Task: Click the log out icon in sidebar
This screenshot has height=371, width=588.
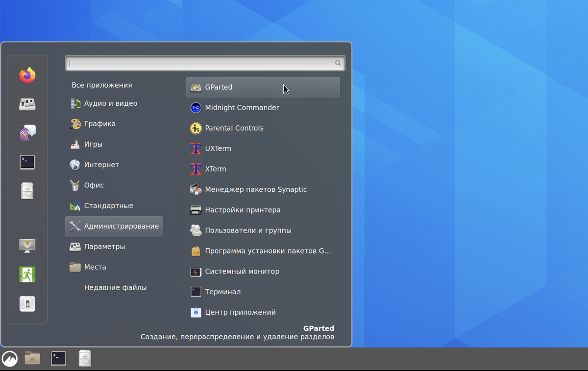Action: (x=27, y=275)
